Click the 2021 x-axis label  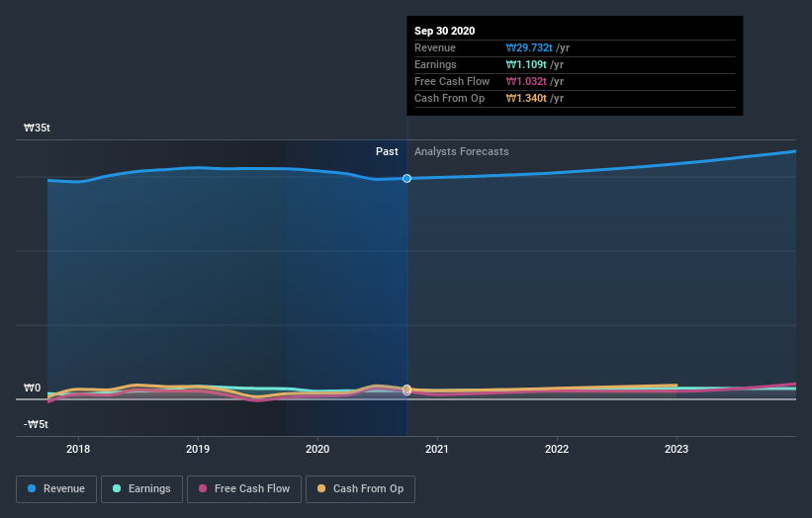point(437,449)
